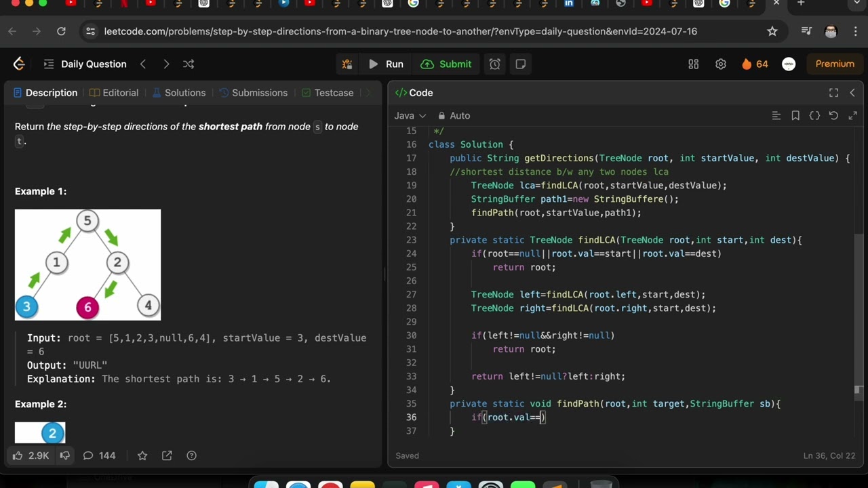Format code with the alignment icon
This screenshot has width=868, height=488.
[776, 116]
